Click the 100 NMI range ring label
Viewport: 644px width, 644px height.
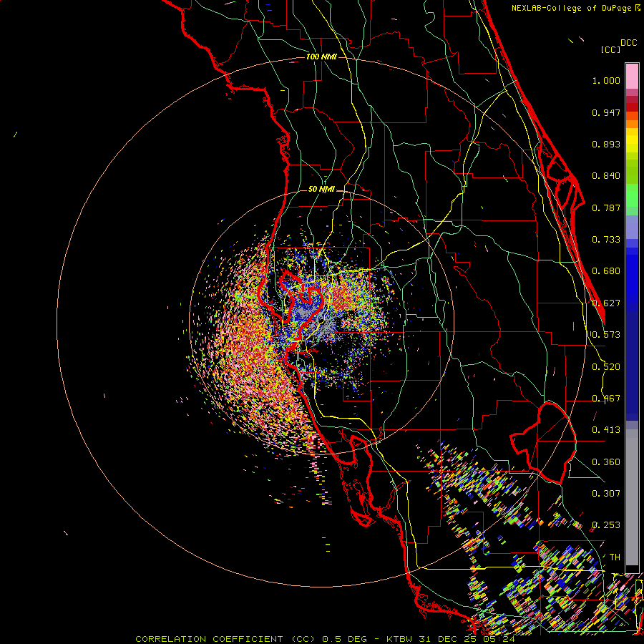tap(321, 57)
